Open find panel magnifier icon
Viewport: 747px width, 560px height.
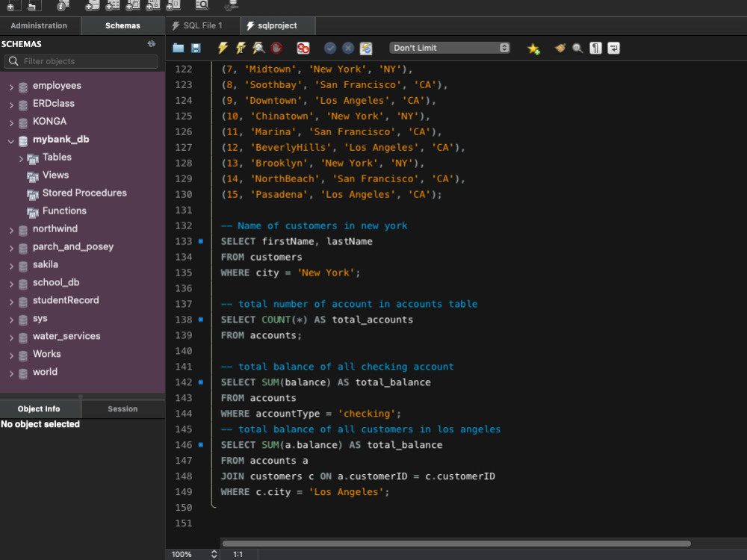point(577,48)
